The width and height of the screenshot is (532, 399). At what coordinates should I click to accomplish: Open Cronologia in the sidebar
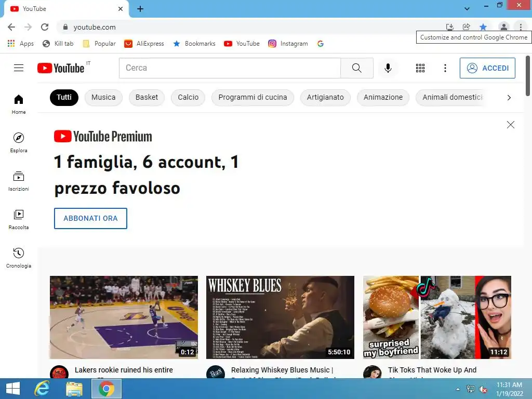pos(19,258)
